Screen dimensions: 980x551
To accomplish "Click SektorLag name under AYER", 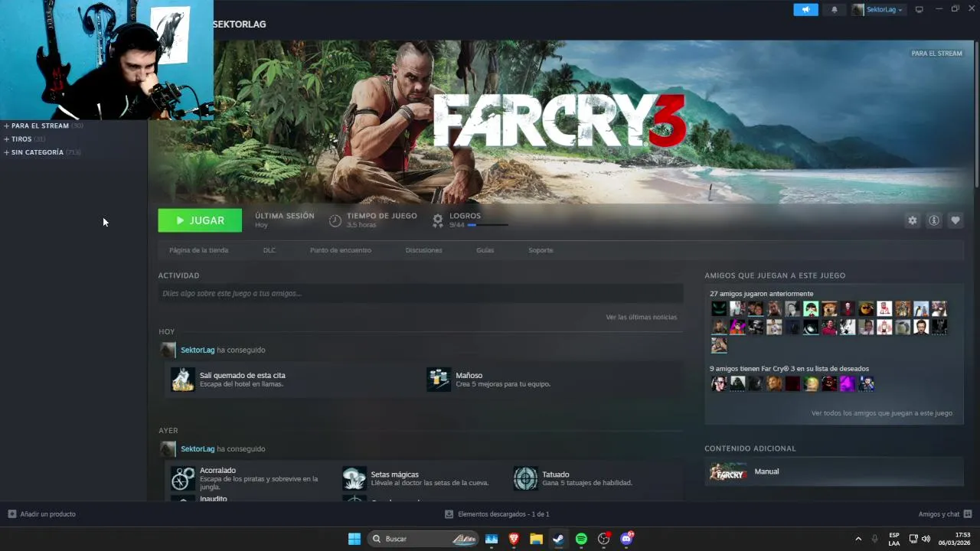I will point(198,449).
